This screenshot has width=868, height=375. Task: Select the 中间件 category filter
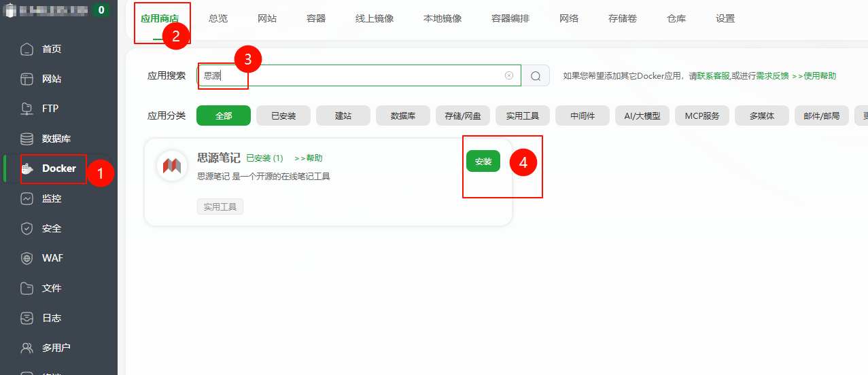(x=583, y=115)
